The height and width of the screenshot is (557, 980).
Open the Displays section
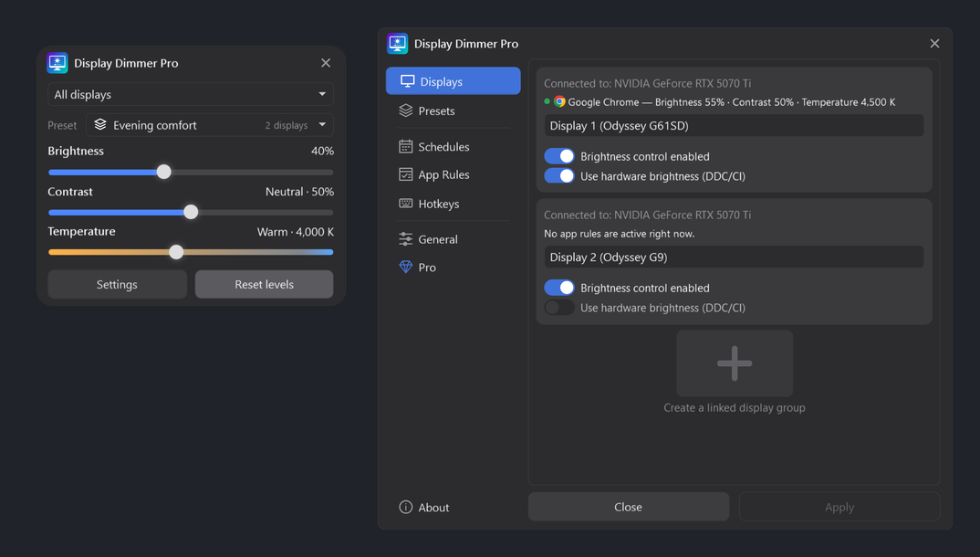pyautogui.click(x=454, y=81)
